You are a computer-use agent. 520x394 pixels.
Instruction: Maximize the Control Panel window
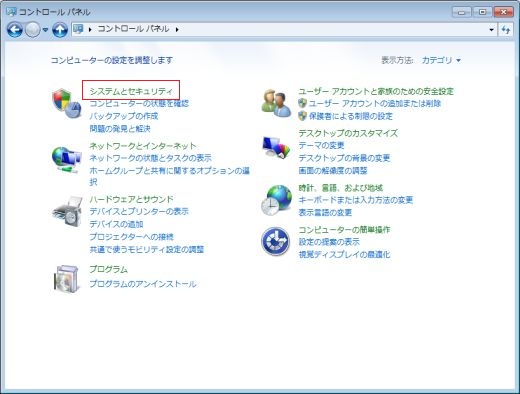click(x=482, y=12)
